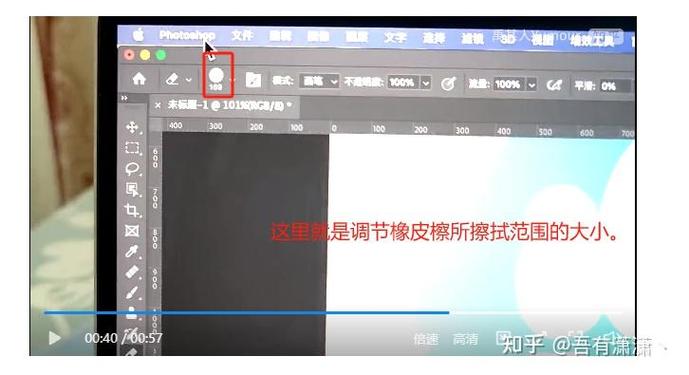The height and width of the screenshot is (375, 689).
Task: Enable the airbrush build-up icon
Action: coord(554,85)
